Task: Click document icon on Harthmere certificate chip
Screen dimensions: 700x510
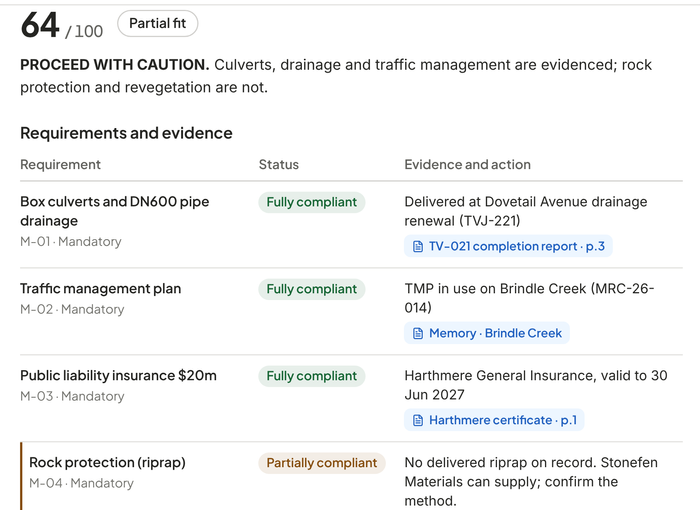Action: point(418,420)
